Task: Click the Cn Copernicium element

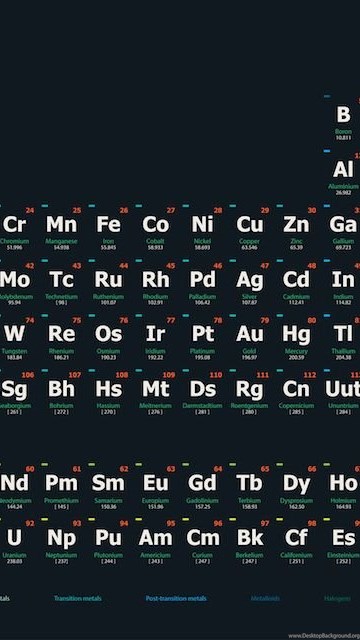Action: pyautogui.click(x=296, y=393)
